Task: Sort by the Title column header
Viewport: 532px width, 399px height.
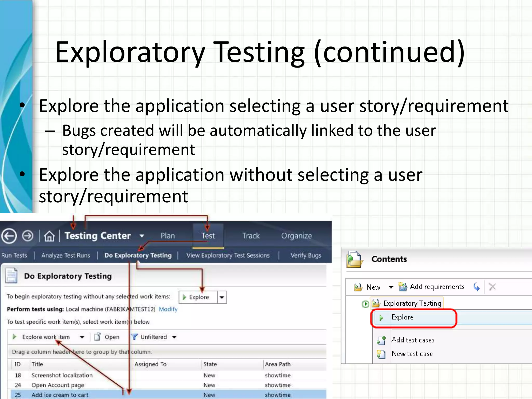Action: (x=37, y=364)
